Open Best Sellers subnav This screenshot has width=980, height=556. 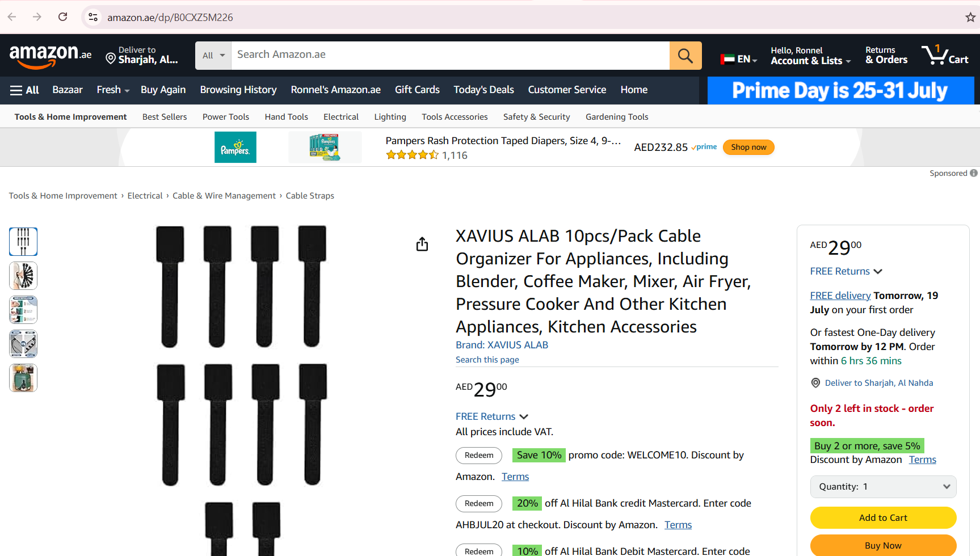[165, 117]
